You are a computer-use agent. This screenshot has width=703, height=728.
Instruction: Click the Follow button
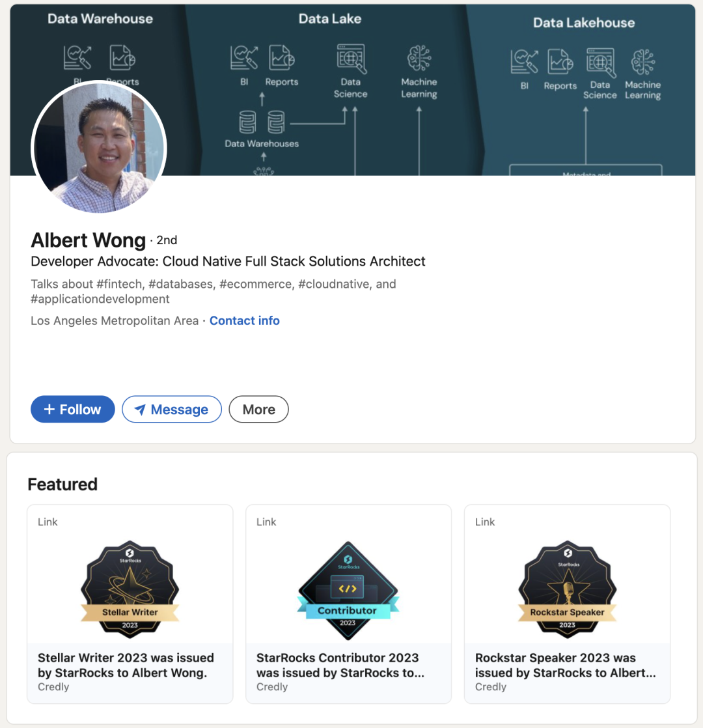click(73, 409)
